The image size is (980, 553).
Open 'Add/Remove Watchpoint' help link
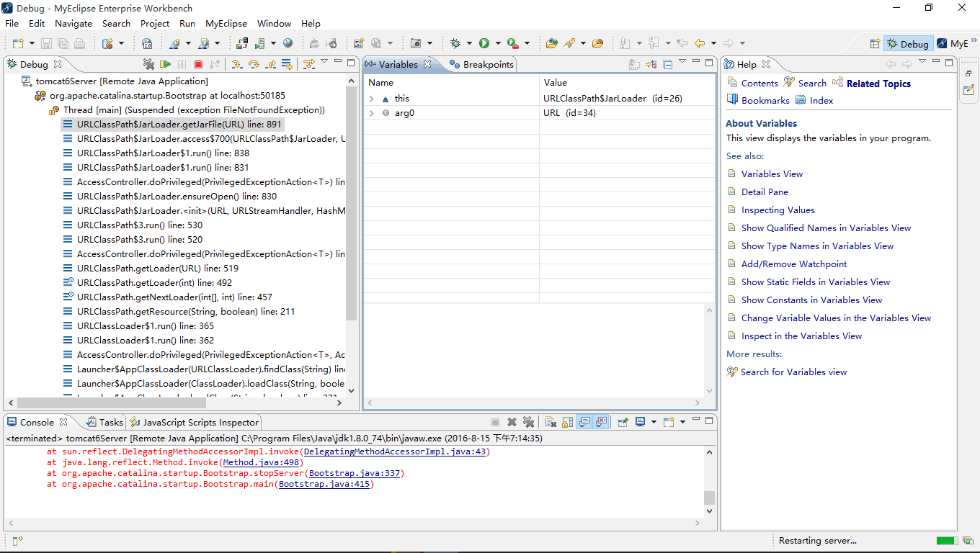(x=794, y=264)
